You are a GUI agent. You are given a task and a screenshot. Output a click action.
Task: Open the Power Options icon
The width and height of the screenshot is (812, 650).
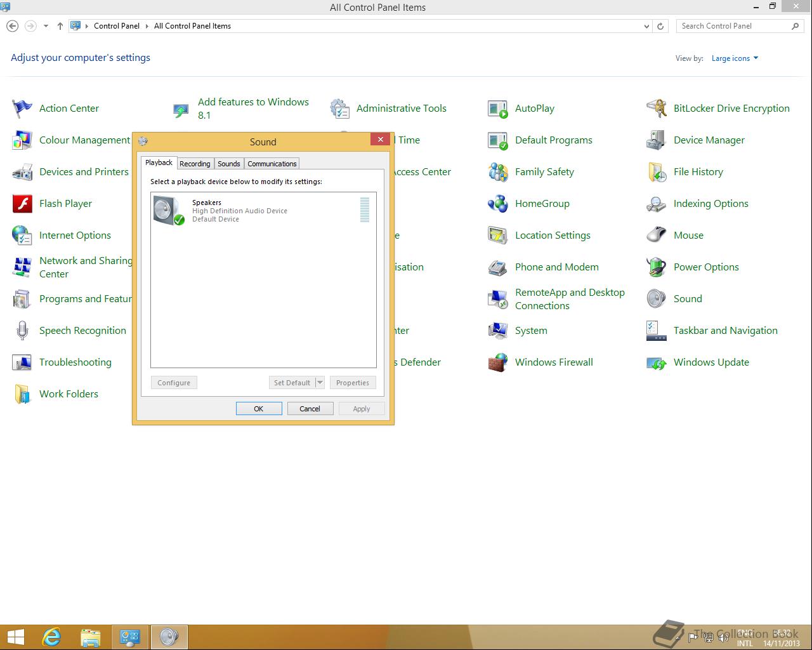657,267
